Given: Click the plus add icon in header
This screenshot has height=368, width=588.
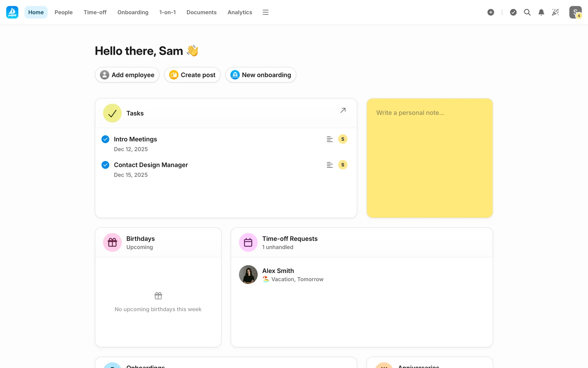Looking at the screenshot, I should pos(491,12).
